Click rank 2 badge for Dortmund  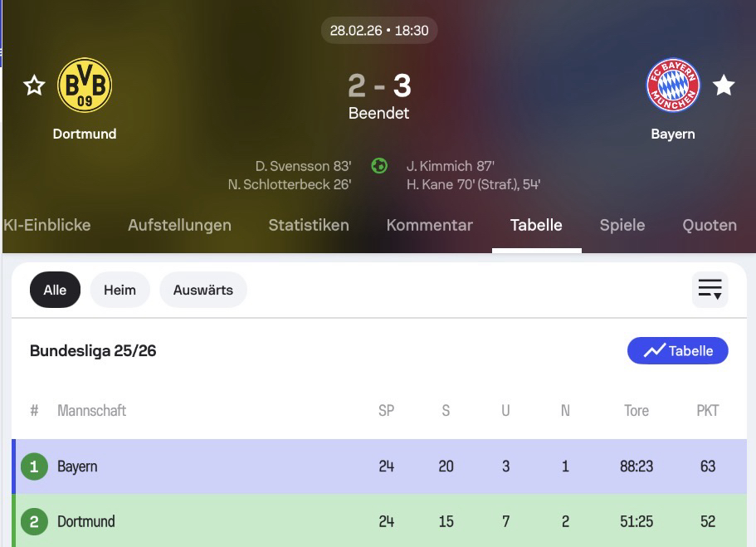coord(34,521)
